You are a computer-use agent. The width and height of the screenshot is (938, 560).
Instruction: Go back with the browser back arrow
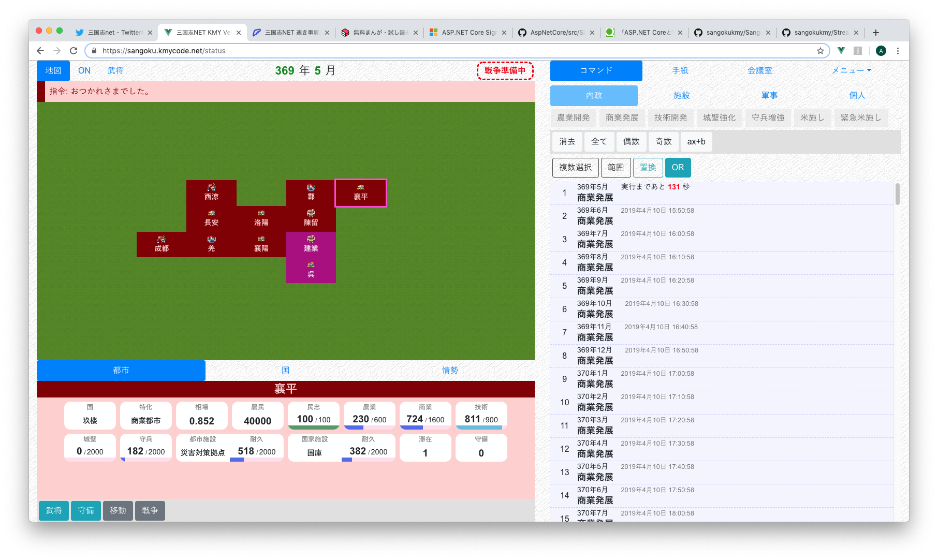[x=40, y=51]
